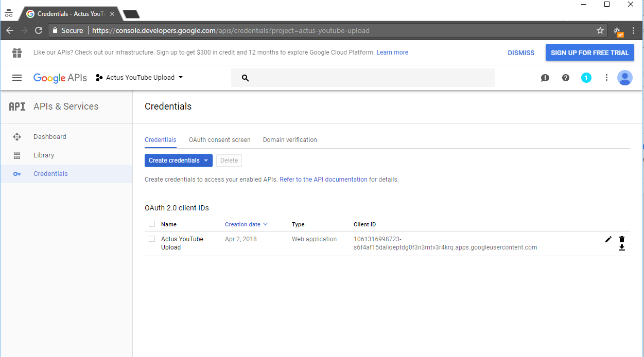Viewport: 644px width, 357px height.
Task: Toggle the select-all checkbox in table header
Action: click(152, 224)
